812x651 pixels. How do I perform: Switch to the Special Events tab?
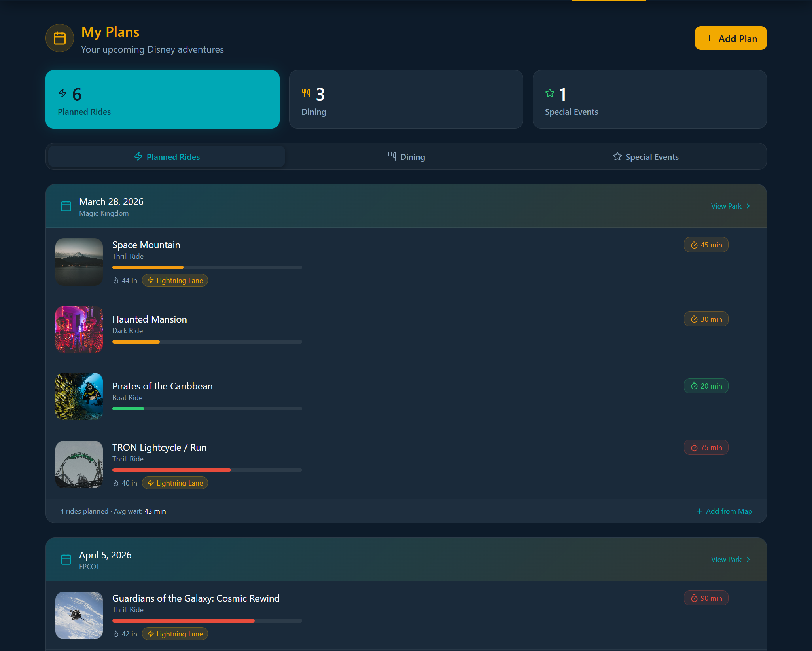coord(645,156)
